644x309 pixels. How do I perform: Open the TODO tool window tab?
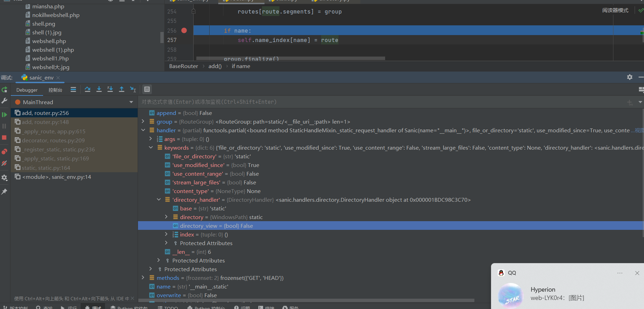pos(168,307)
